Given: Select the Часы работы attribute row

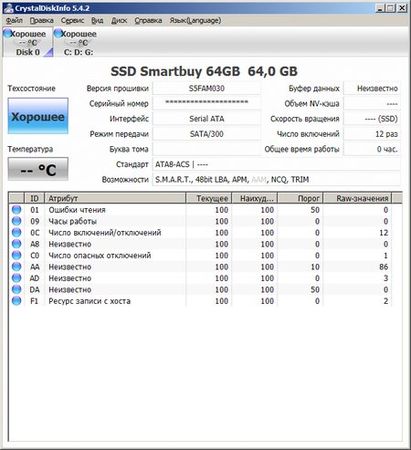Looking at the screenshot, I should [200, 221].
